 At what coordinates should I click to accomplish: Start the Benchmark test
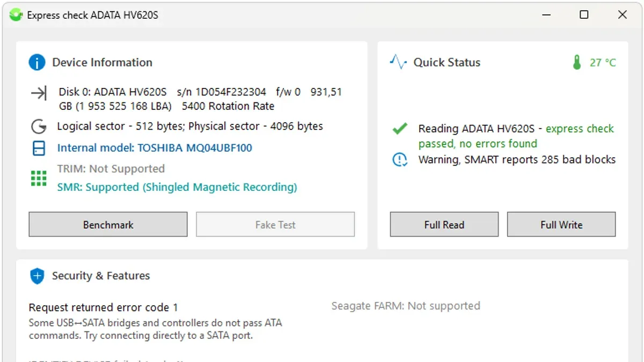[x=108, y=225]
